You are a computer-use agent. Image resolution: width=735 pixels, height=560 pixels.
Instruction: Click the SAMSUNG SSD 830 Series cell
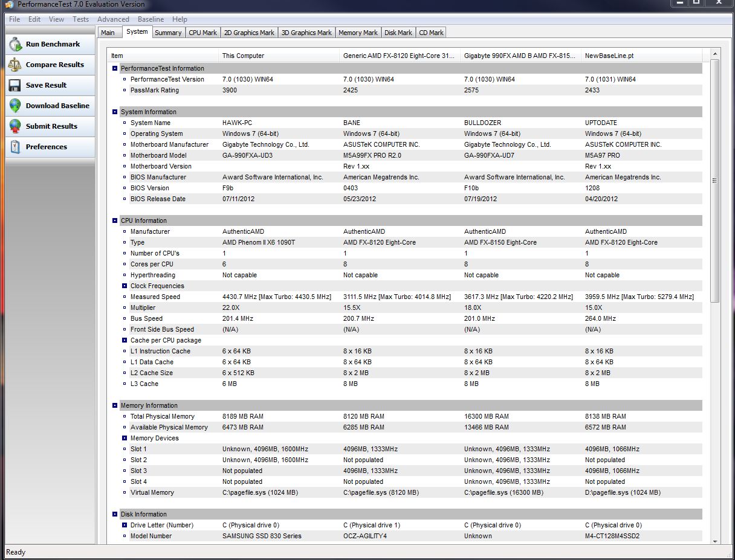pyautogui.click(x=262, y=536)
